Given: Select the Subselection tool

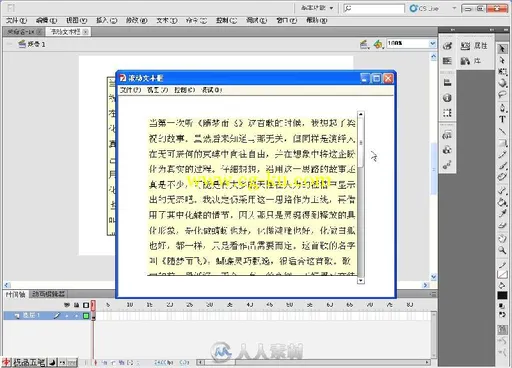Looking at the screenshot, I should (502, 61).
